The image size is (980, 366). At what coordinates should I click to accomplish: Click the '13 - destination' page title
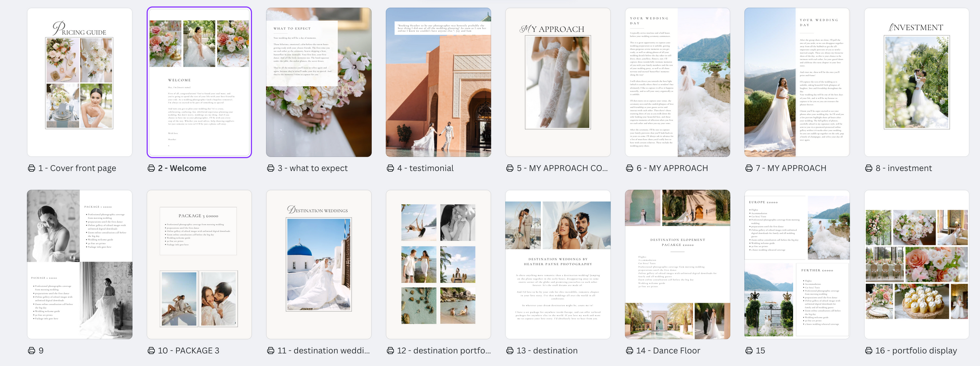[547, 351]
